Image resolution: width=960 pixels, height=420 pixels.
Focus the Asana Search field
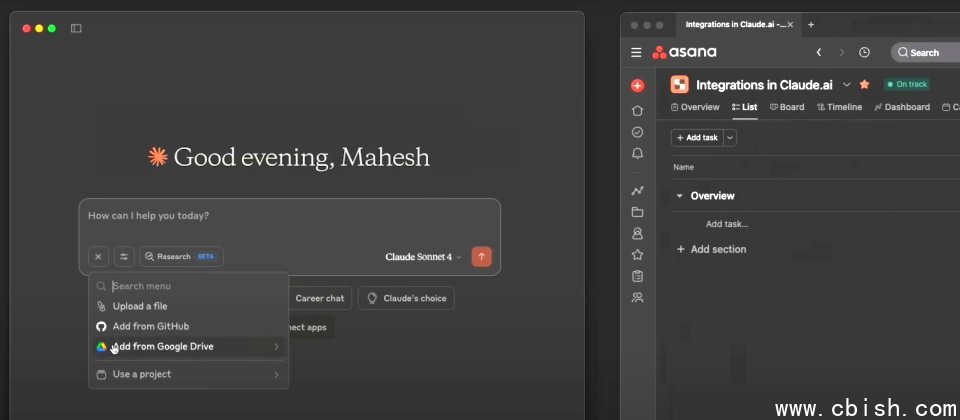pyautogui.click(x=925, y=53)
